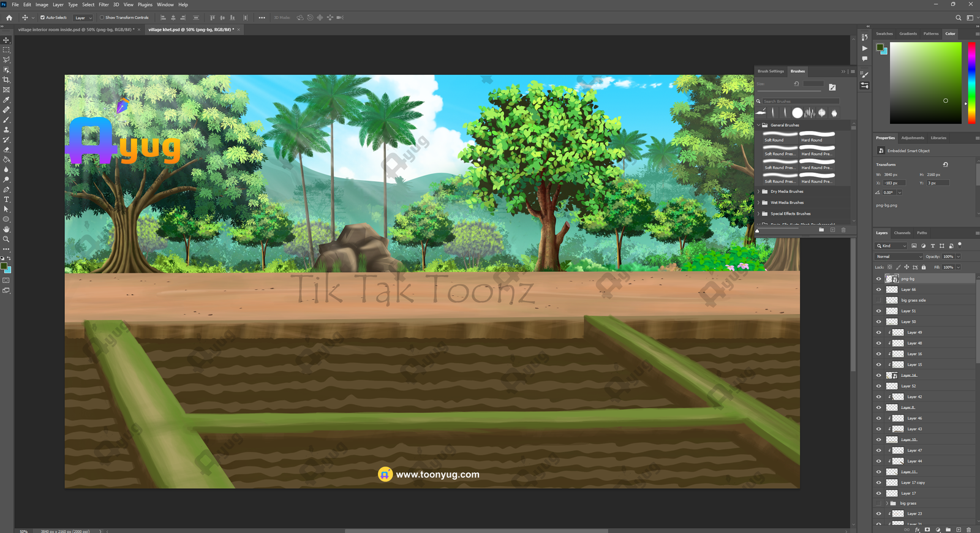The width and height of the screenshot is (980, 533).
Task: Expand the 'big grass' layer group
Action: 887,504
